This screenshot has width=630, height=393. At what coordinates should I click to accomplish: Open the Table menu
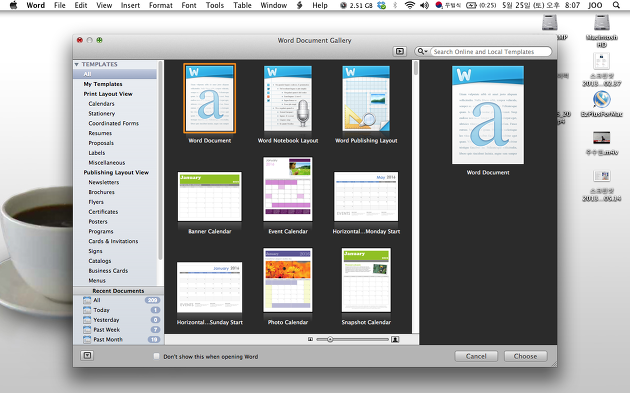[x=242, y=5]
